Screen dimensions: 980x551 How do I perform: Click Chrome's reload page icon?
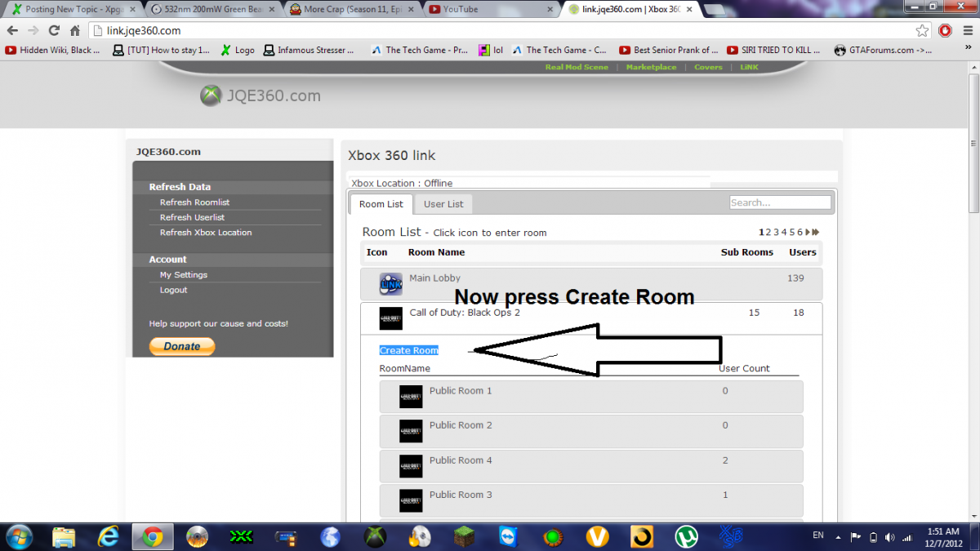pyautogui.click(x=54, y=30)
